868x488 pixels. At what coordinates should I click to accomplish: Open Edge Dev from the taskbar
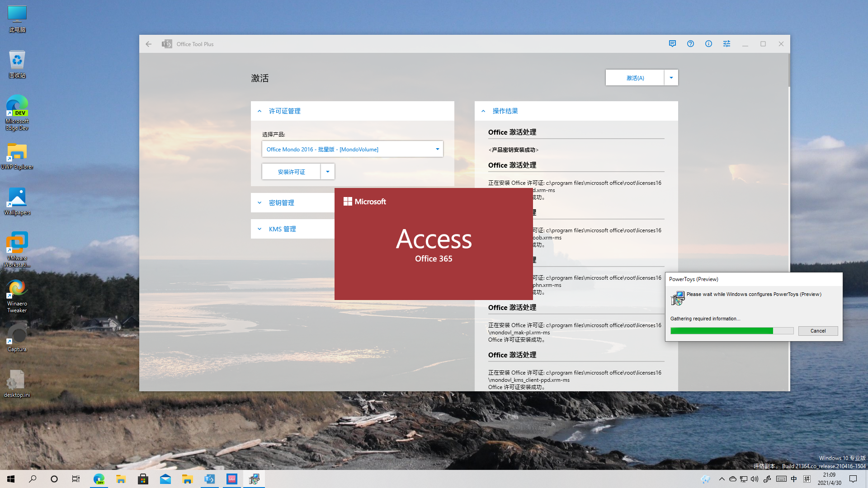click(x=99, y=479)
